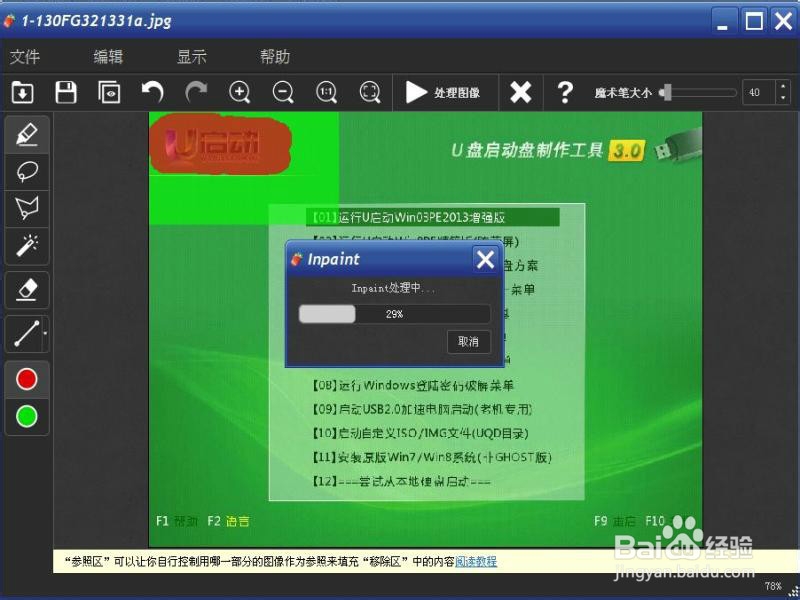
Task: Open the 显示 menu
Action: tap(192, 56)
